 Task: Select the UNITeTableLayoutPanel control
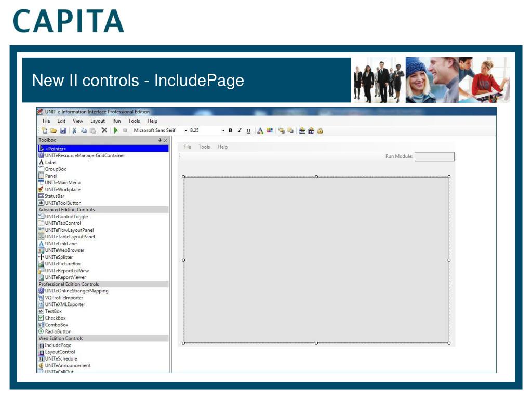(x=103, y=237)
